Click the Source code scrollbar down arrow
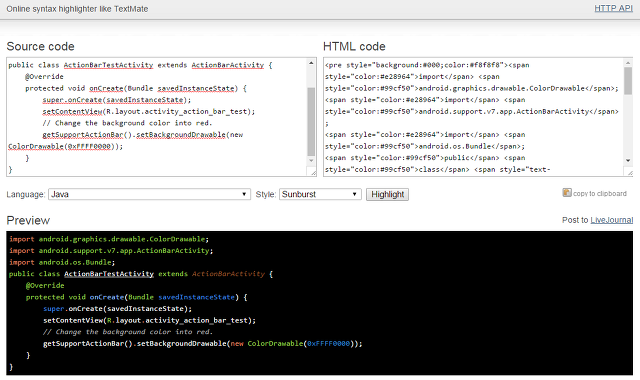The width and height of the screenshot is (640, 380). point(311,160)
